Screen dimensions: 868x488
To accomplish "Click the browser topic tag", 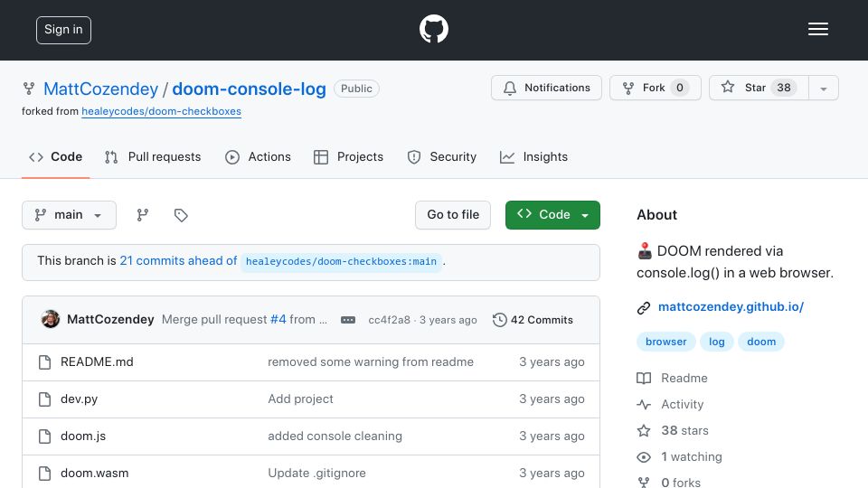I will click(666, 342).
